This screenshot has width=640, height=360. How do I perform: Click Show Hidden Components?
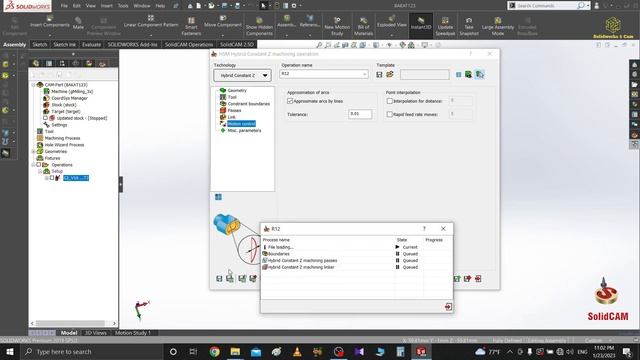(x=259, y=27)
